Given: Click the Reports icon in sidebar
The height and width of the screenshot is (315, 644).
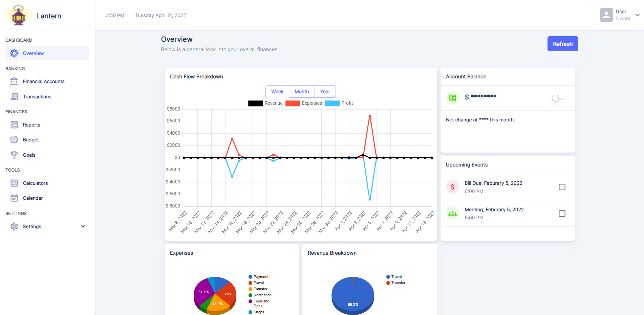Looking at the screenshot, I should [x=14, y=125].
